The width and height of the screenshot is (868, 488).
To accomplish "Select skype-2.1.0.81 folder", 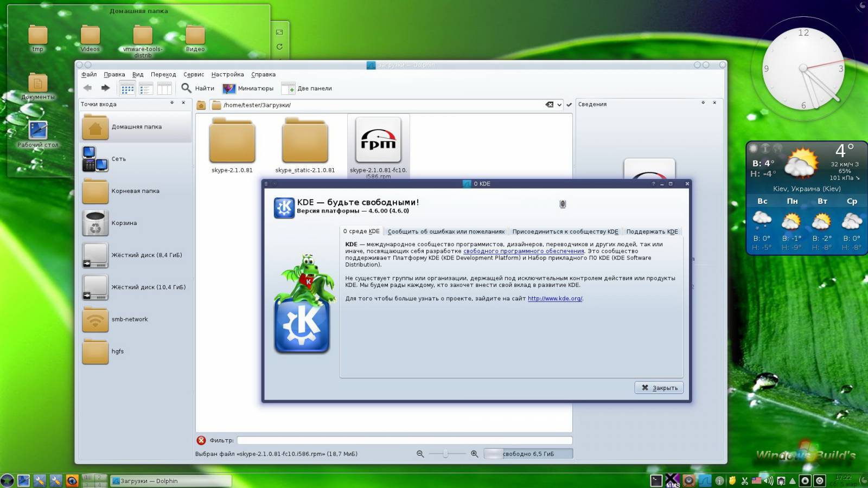I will [232, 145].
